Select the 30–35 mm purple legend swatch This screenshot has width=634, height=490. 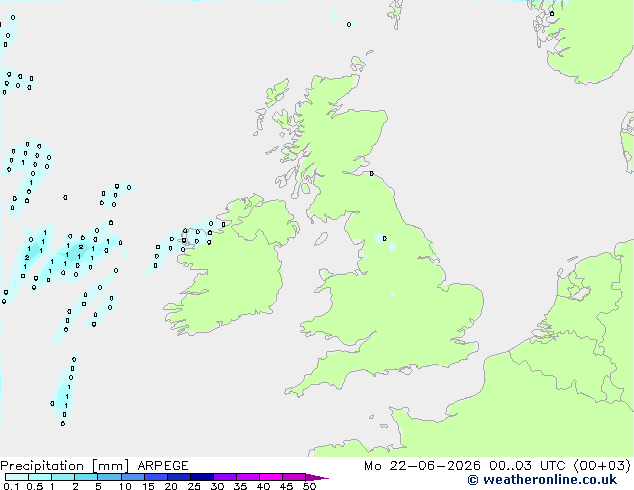pyautogui.click(x=225, y=477)
